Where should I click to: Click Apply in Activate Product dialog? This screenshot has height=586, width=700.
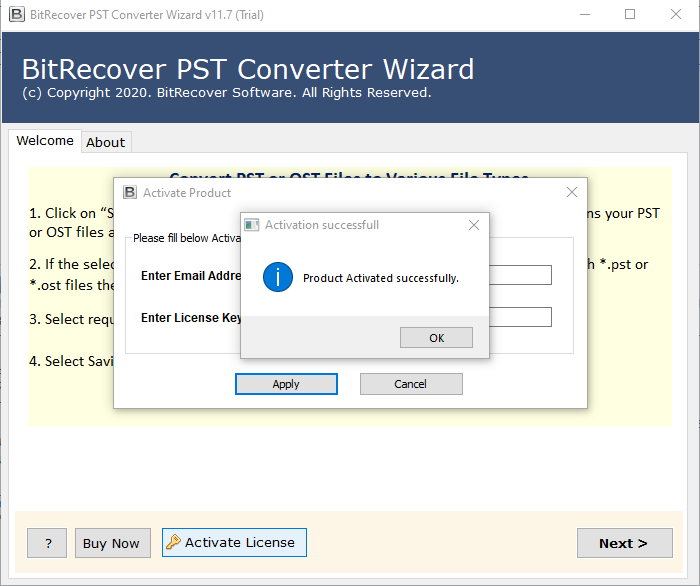click(286, 384)
